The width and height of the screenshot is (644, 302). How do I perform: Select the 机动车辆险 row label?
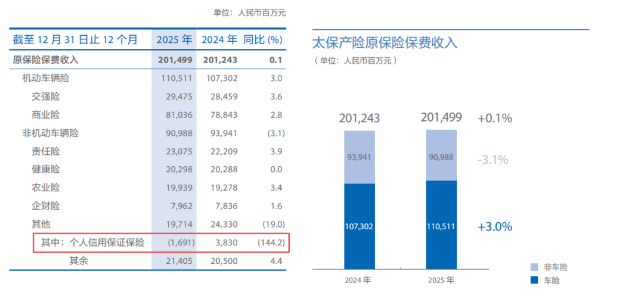click(x=45, y=79)
